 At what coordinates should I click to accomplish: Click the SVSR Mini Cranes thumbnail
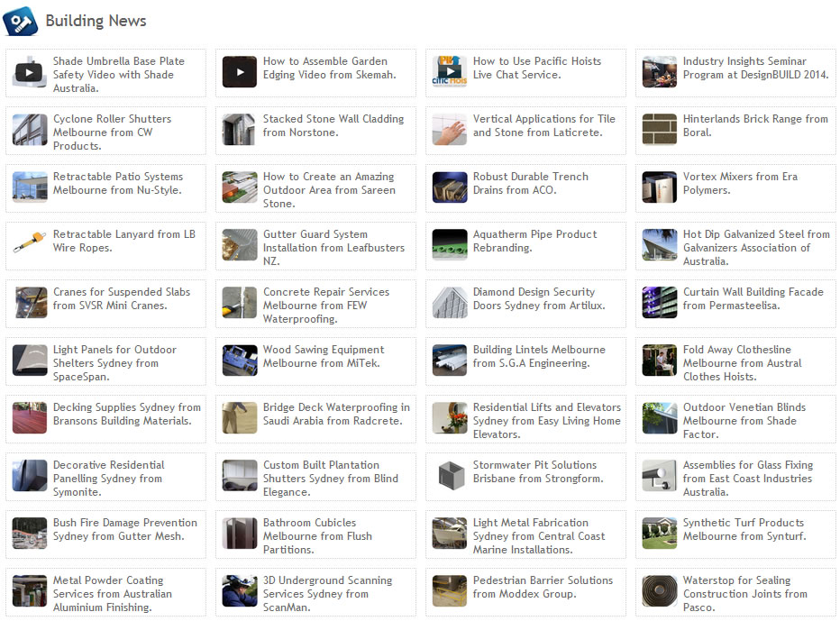coord(30,302)
